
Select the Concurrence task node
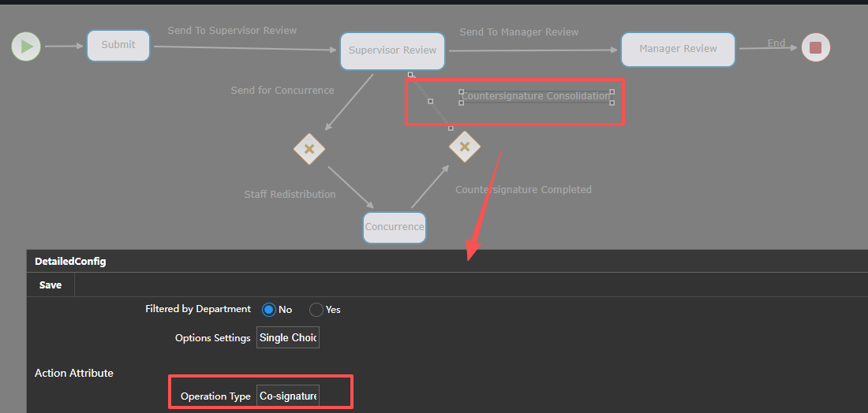[x=394, y=227]
